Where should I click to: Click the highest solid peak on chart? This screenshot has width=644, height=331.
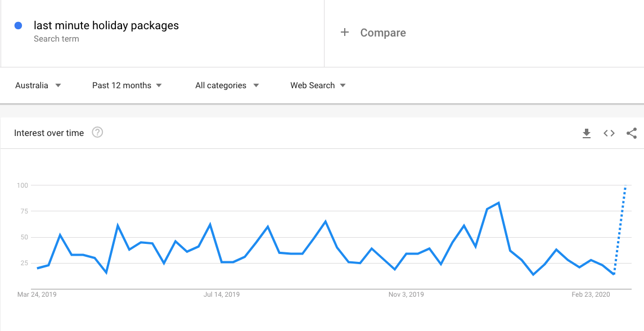coord(498,203)
